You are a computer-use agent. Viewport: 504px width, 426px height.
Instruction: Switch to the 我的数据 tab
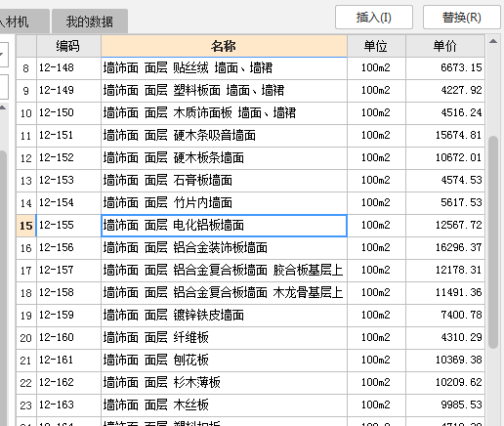[90, 21]
